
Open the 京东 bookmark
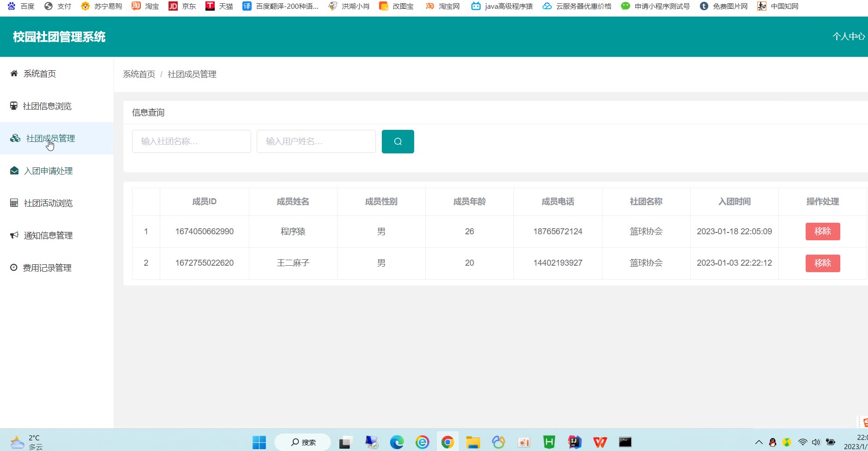(182, 6)
